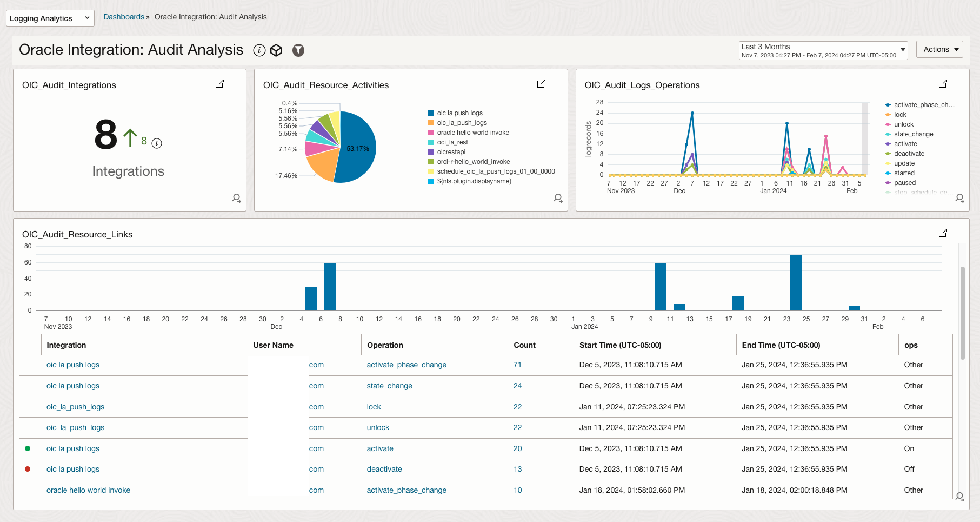Viewport: 980px width, 522px height.
Task: Click the green status dot on the activate row
Action: pos(28,448)
